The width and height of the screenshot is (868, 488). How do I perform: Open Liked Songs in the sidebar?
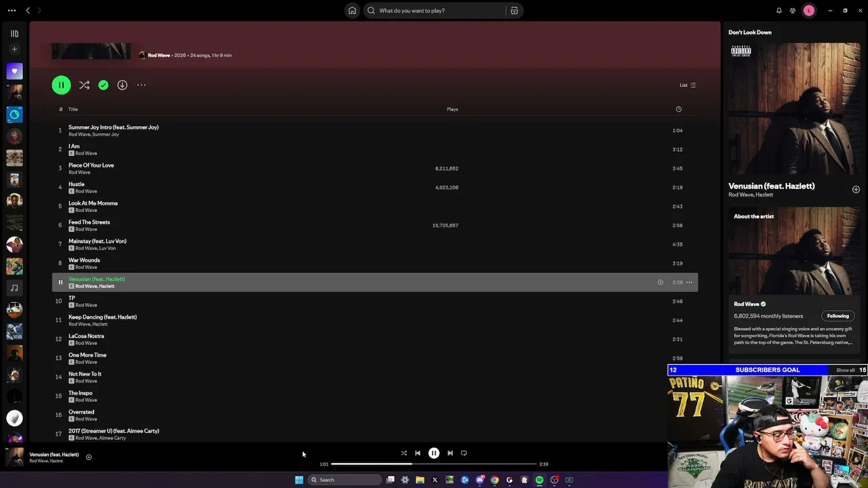(14, 71)
